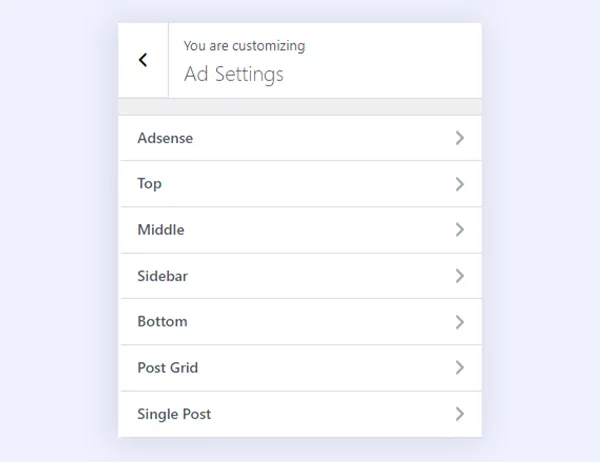
Task: Click the chevron icon beside Middle
Action: (460, 230)
